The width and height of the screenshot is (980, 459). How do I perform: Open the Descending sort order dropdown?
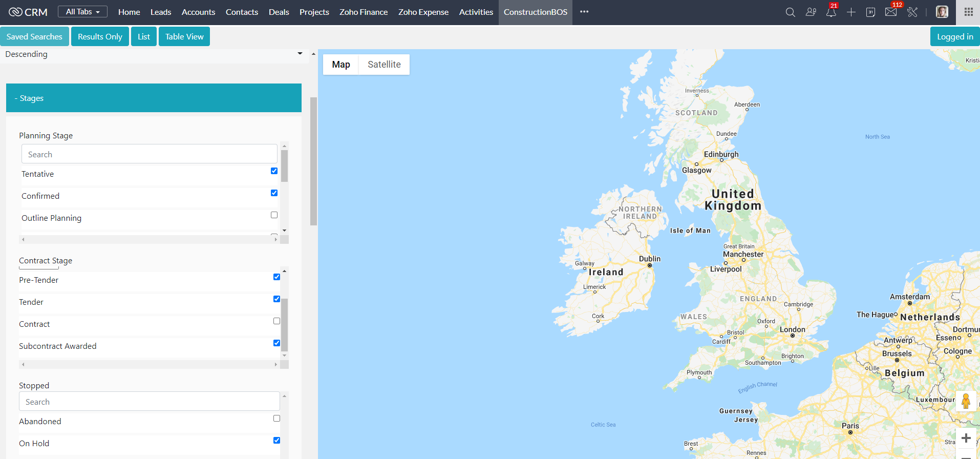pyautogui.click(x=154, y=54)
